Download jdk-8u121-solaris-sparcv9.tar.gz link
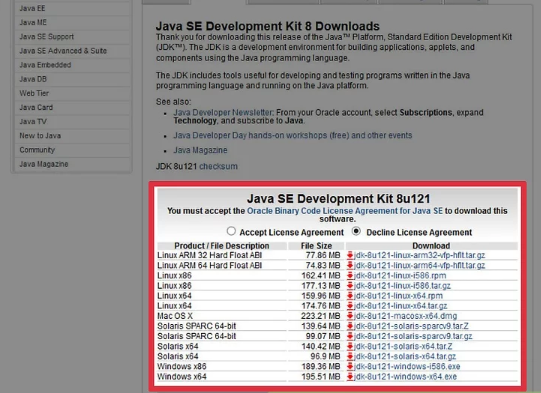The image size is (541, 393). (x=413, y=336)
